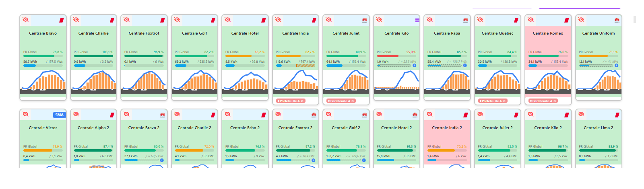Toggle crossed-eye icon on Centrale Victor card
The height and width of the screenshot is (189, 644).
point(25,114)
